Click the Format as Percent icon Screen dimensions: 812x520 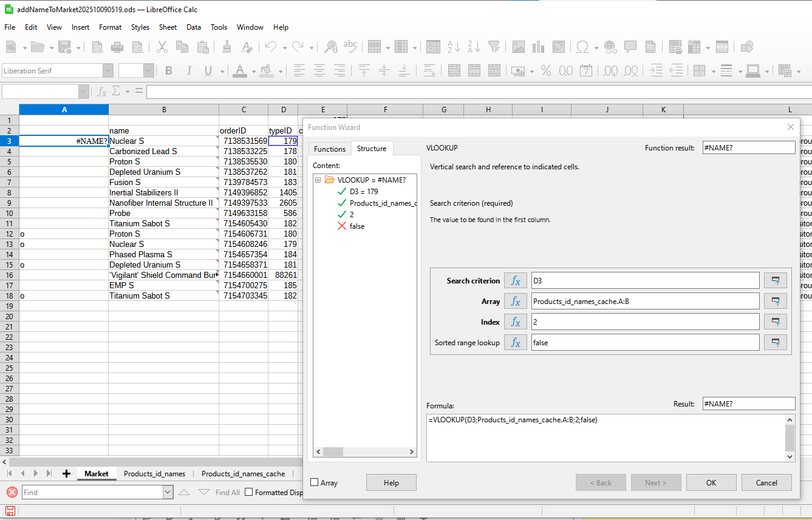tap(546, 71)
